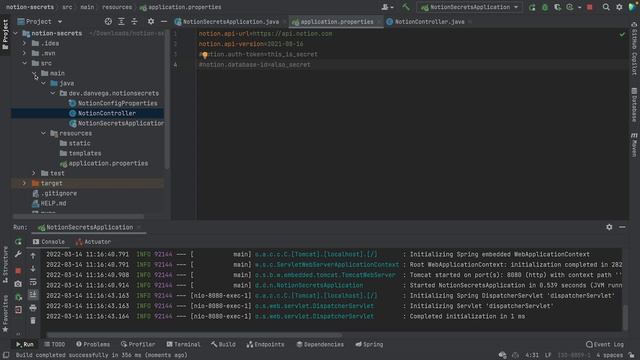640x360 pixels.
Task: Open the Project view selector dropdown
Action: pos(40,21)
